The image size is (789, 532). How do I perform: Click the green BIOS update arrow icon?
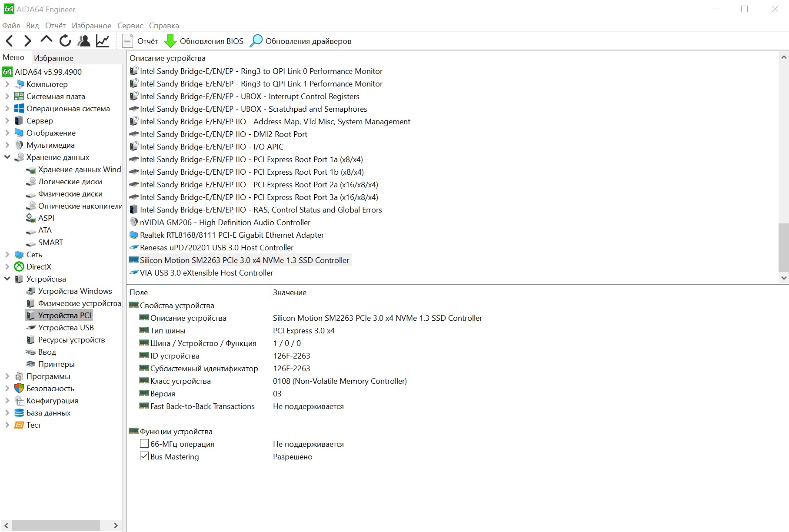(170, 41)
